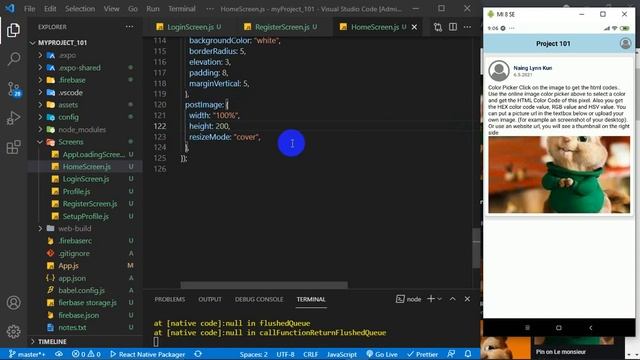This screenshot has height=360, width=640.
Task: Close the HomeScreen.js editor tab
Action: 414,27
